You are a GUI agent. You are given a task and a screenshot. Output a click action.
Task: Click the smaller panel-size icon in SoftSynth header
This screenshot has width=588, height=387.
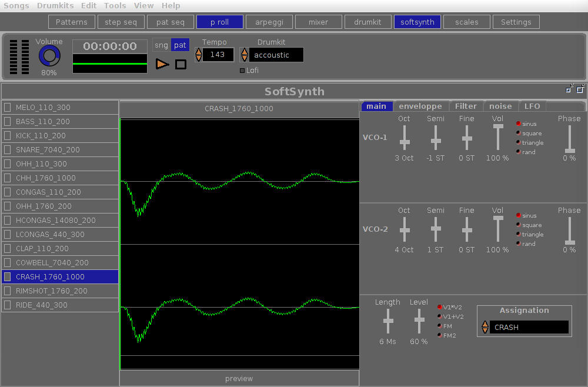(569, 88)
